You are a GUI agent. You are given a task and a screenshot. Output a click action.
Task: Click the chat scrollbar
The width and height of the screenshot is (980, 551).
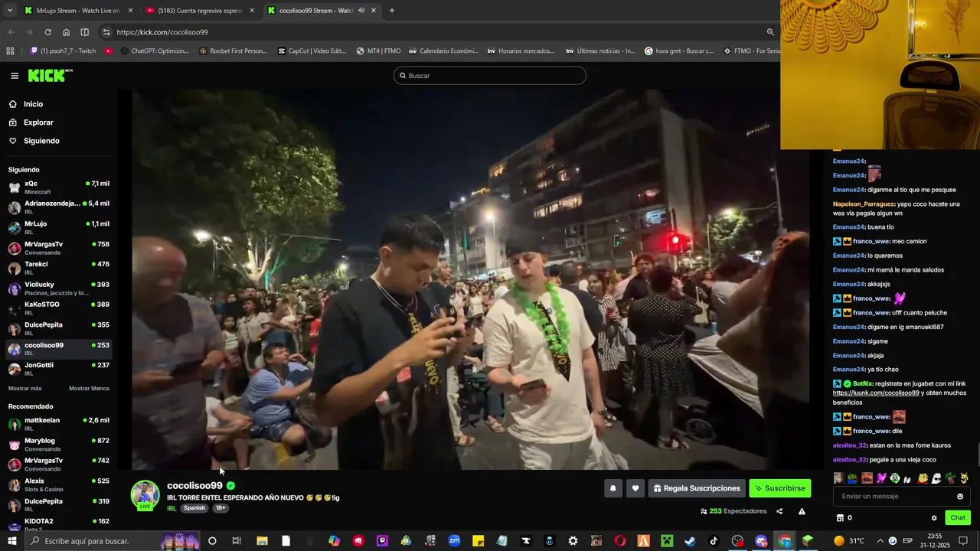click(x=977, y=454)
